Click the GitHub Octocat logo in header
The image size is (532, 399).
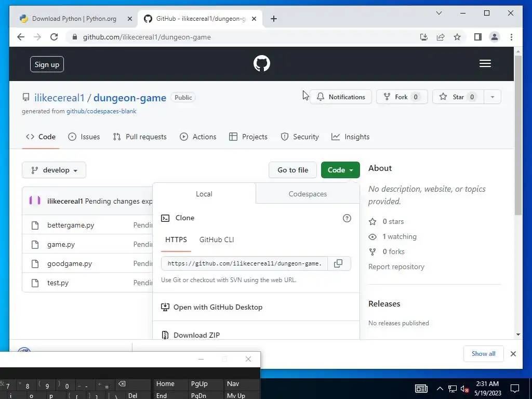tap(262, 63)
